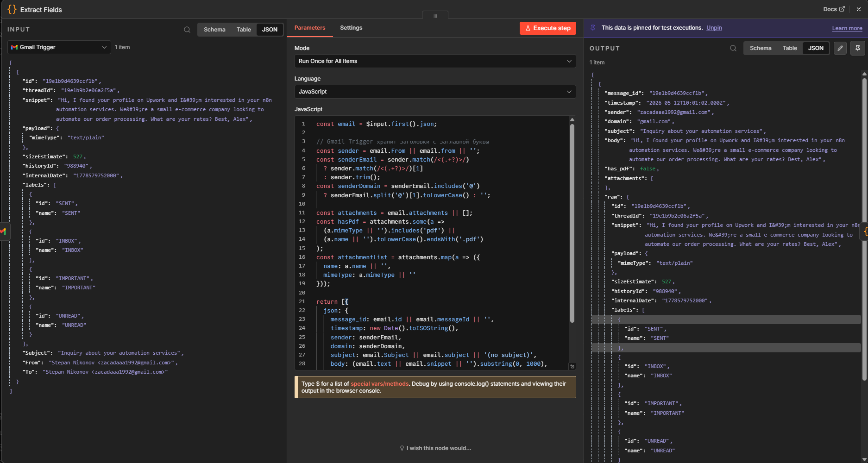Open the Mode dropdown showing Run Once for All Items
This screenshot has width=868, height=463.
tap(435, 61)
